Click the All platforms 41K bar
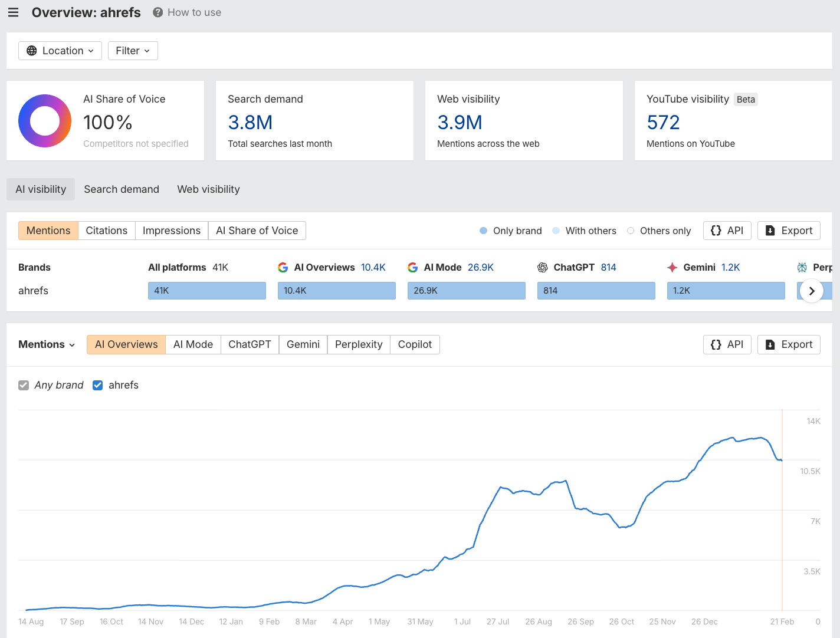840x638 pixels. point(206,290)
